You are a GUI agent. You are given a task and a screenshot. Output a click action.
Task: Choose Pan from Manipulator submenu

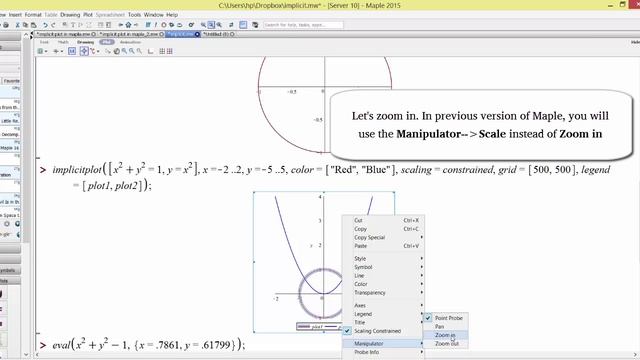[445, 327]
